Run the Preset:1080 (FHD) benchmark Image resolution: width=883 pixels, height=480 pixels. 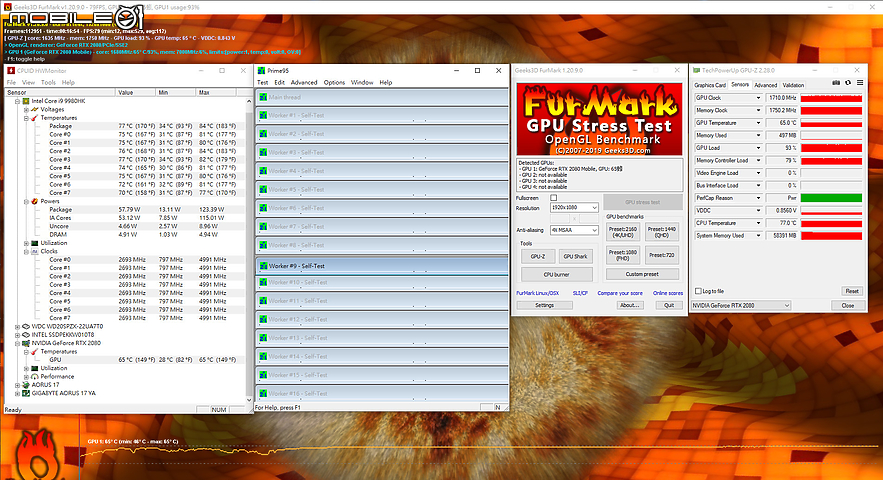(622, 255)
